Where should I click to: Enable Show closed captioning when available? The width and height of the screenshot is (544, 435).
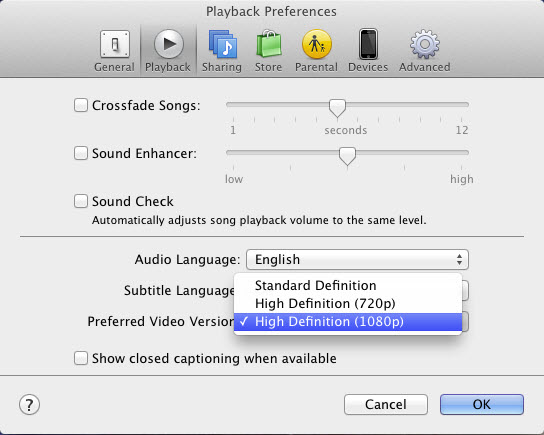[81, 358]
